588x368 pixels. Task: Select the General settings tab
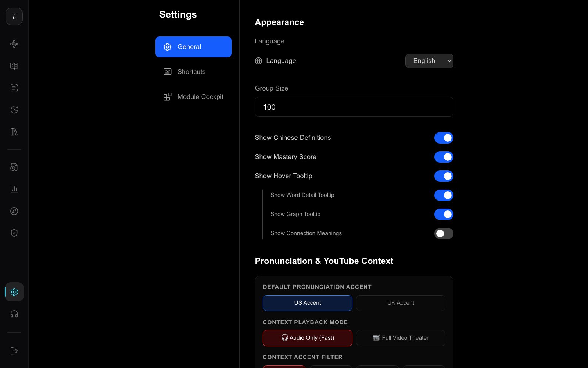pyautogui.click(x=193, y=47)
